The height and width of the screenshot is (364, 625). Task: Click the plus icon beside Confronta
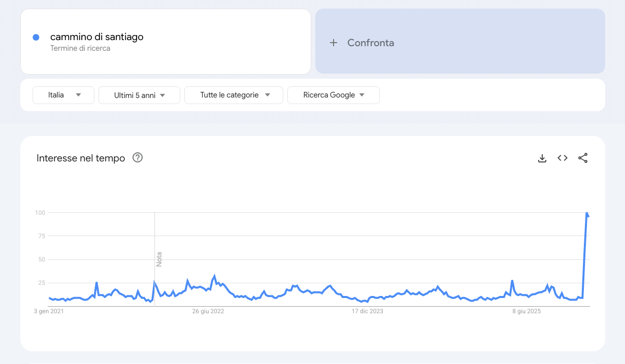[334, 43]
